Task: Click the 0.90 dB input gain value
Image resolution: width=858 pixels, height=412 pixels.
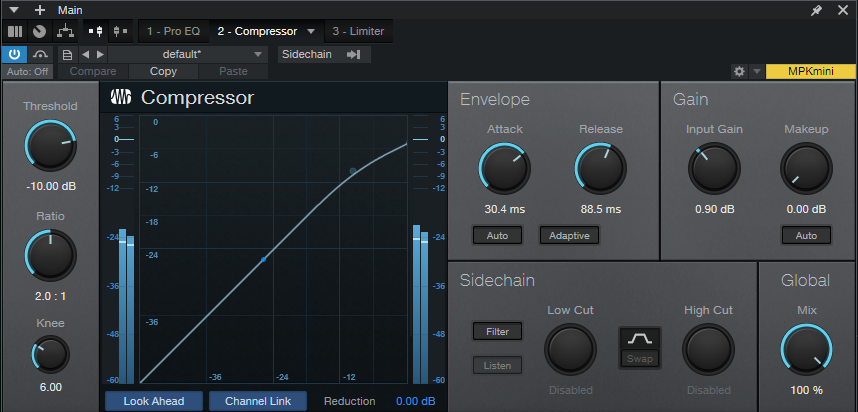Action: point(715,209)
